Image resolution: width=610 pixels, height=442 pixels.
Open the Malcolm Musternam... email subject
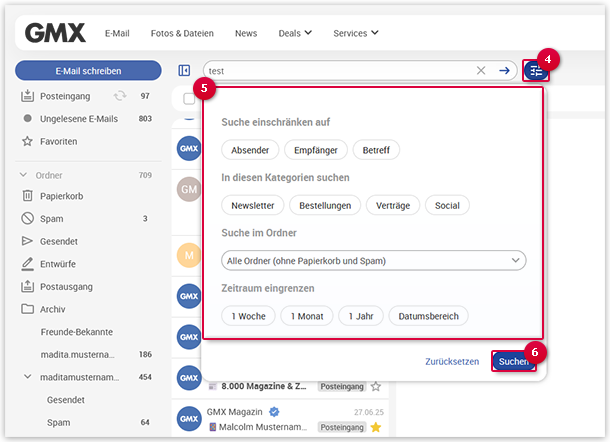coord(263,427)
